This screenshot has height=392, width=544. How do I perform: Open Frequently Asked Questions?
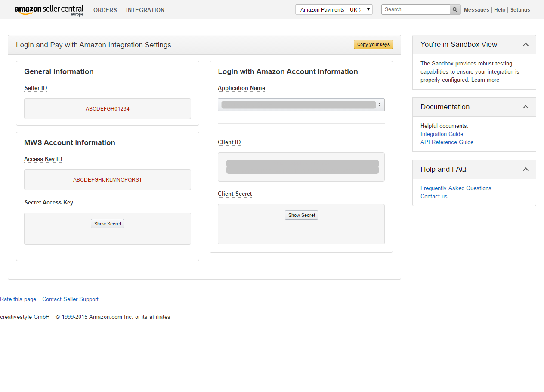tap(455, 188)
